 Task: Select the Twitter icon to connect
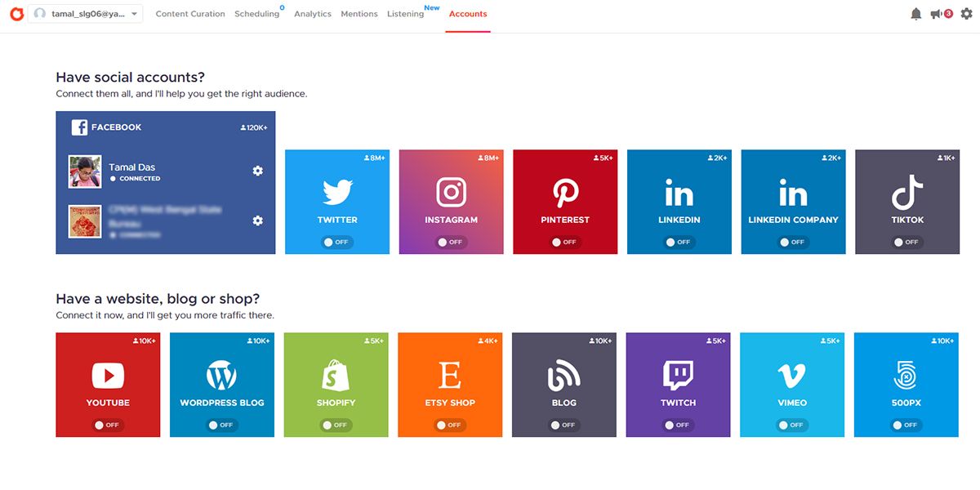(336, 191)
